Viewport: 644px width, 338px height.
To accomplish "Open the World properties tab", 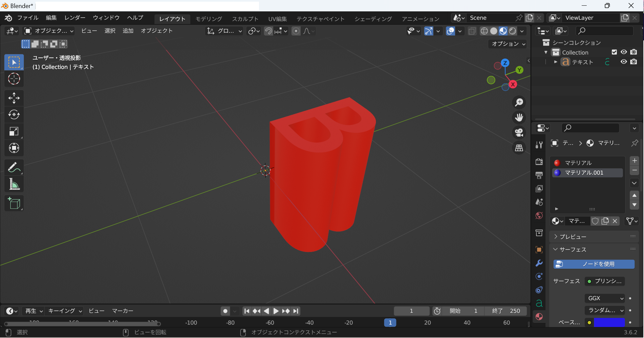I will (x=539, y=216).
